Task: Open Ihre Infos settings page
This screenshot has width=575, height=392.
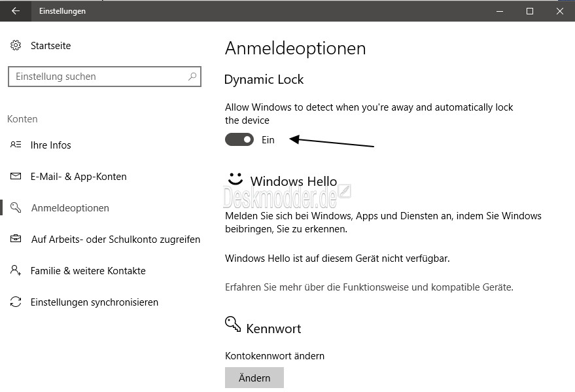Action: point(50,145)
